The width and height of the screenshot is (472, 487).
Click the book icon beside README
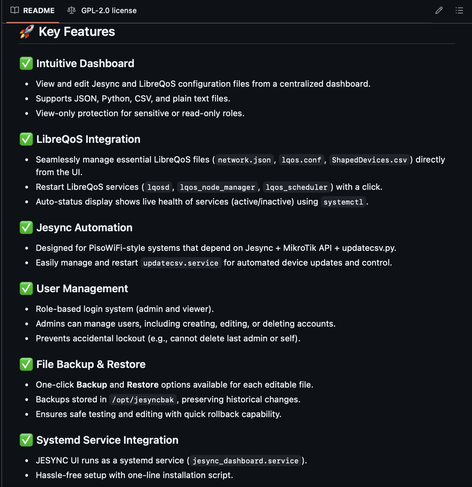(14, 10)
